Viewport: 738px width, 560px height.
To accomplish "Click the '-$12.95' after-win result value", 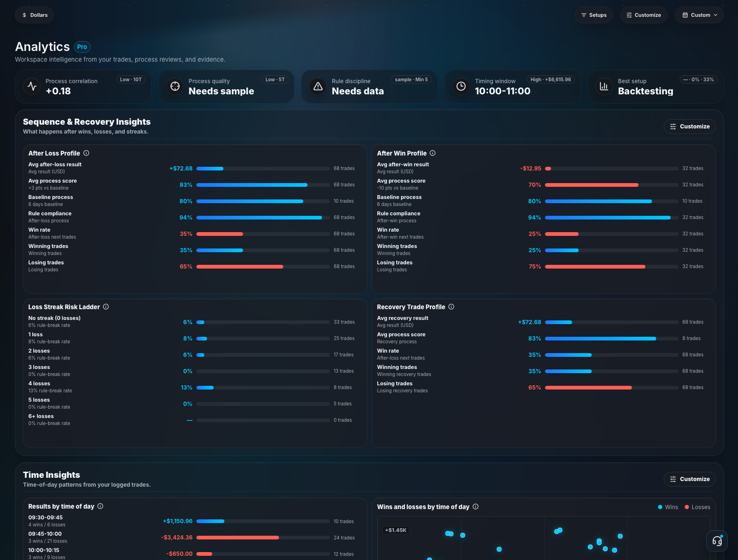I will pyautogui.click(x=530, y=169).
